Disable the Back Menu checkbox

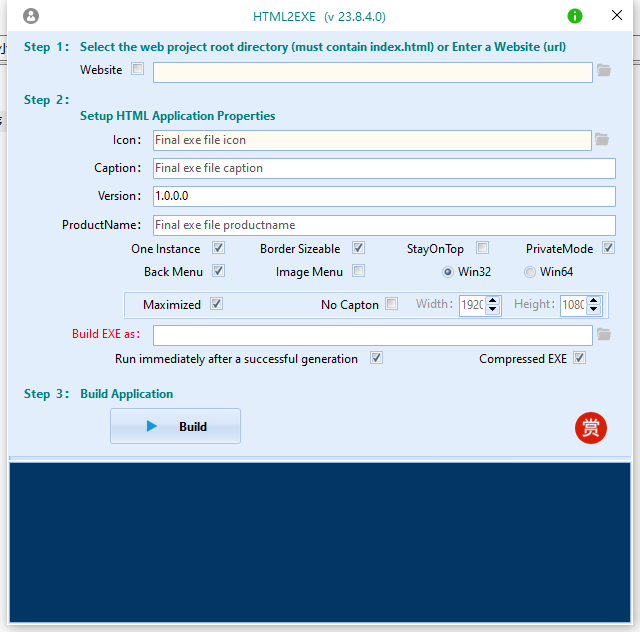tap(218, 271)
